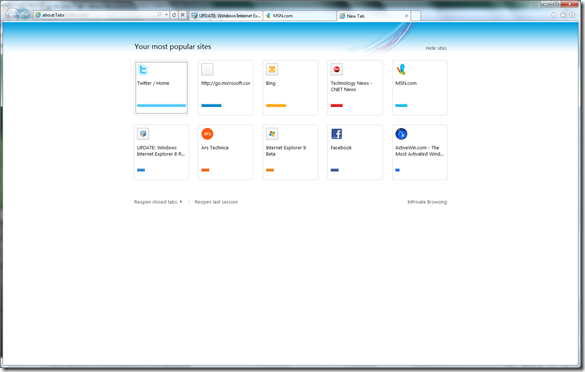Open a blank new tab button

pyautogui.click(x=416, y=16)
